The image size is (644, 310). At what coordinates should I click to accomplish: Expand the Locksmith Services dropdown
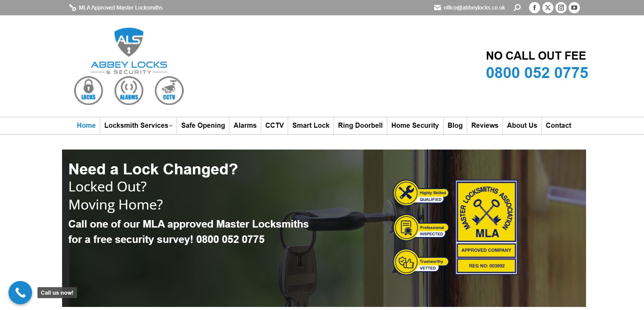coord(136,125)
